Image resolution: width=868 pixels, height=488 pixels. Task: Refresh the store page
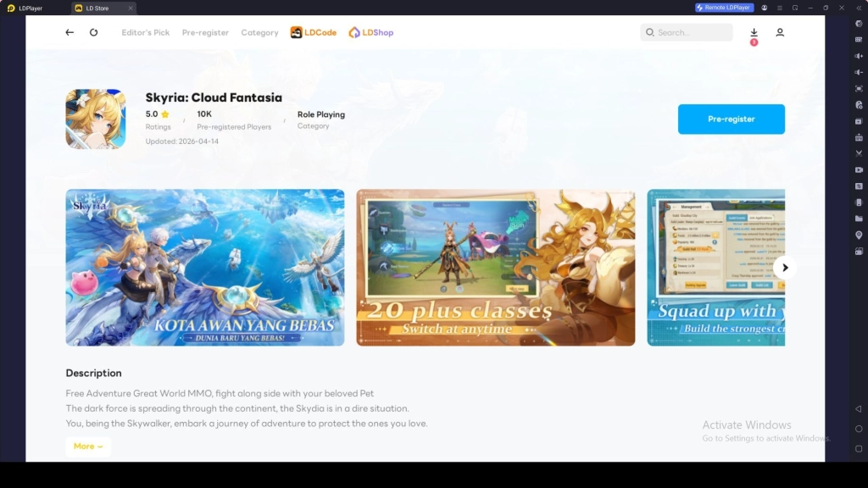93,32
